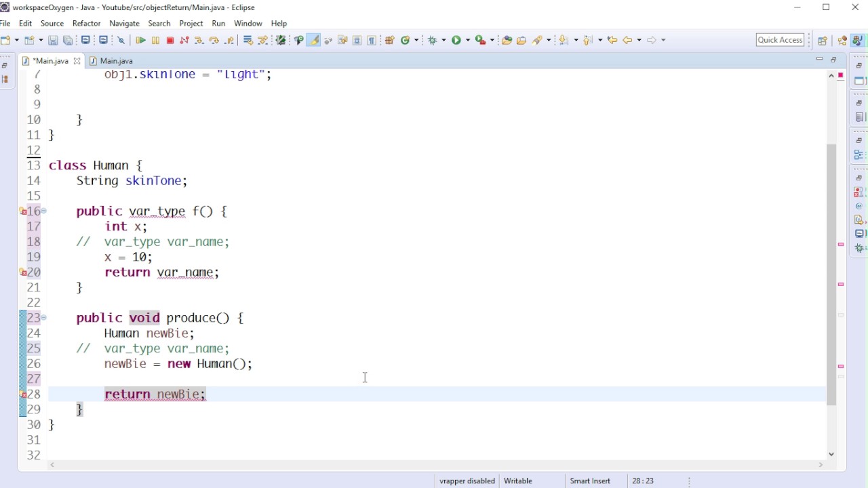Click the New Java Class icon
This screenshot has width=868, height=488.
[405, 40]
